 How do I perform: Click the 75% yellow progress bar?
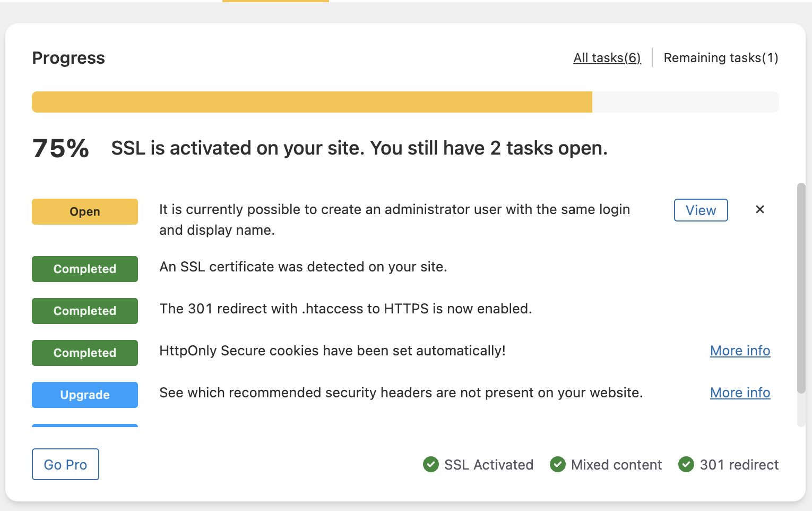tap(312, 101)
